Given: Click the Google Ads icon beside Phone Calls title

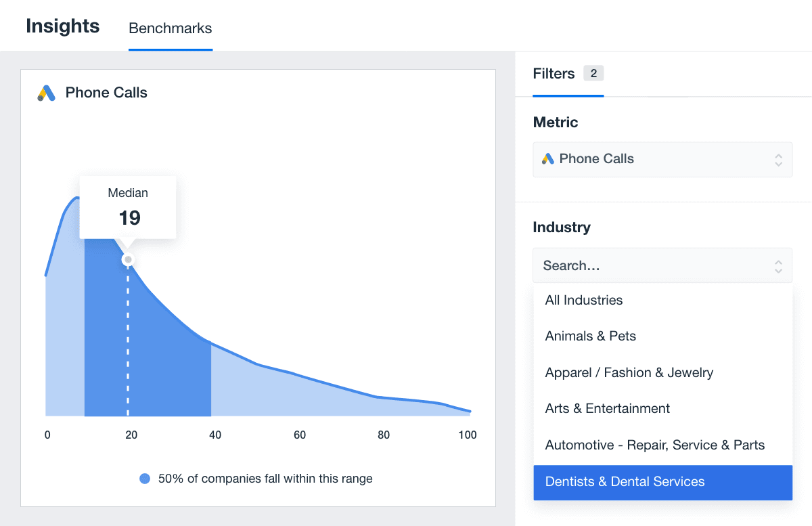Looking at the screenshot, I should pos(46,93).
